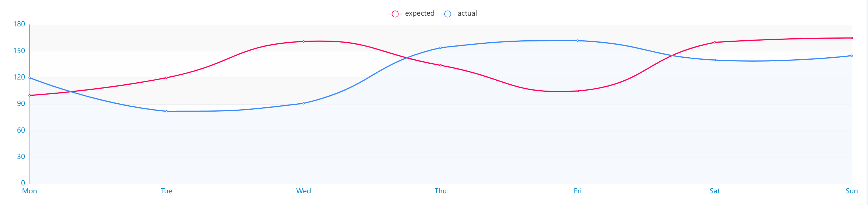
Task: Click the 60 value on y-axis
Action: click(21, 130)
